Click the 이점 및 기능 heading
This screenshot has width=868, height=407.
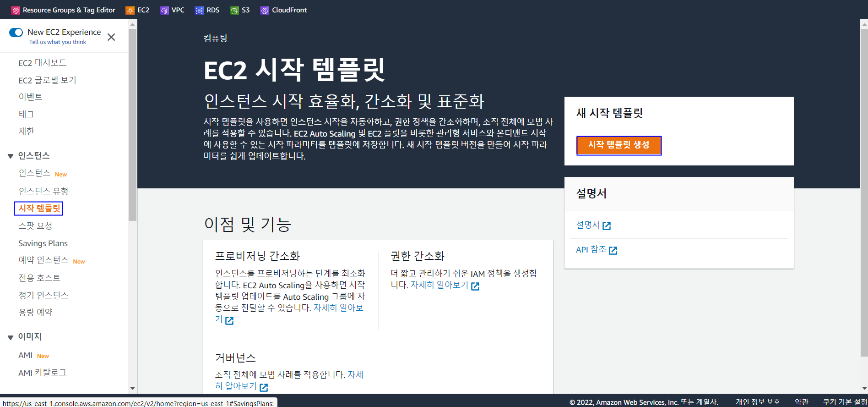click(x=248, y=224)
